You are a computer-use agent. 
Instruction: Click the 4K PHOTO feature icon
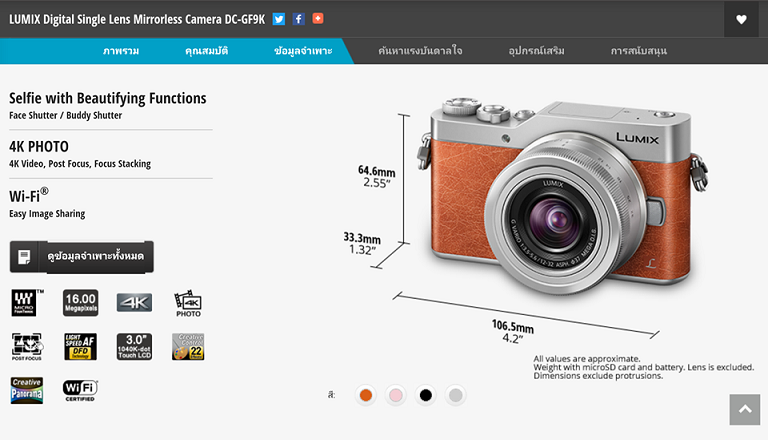click(188, 303)
